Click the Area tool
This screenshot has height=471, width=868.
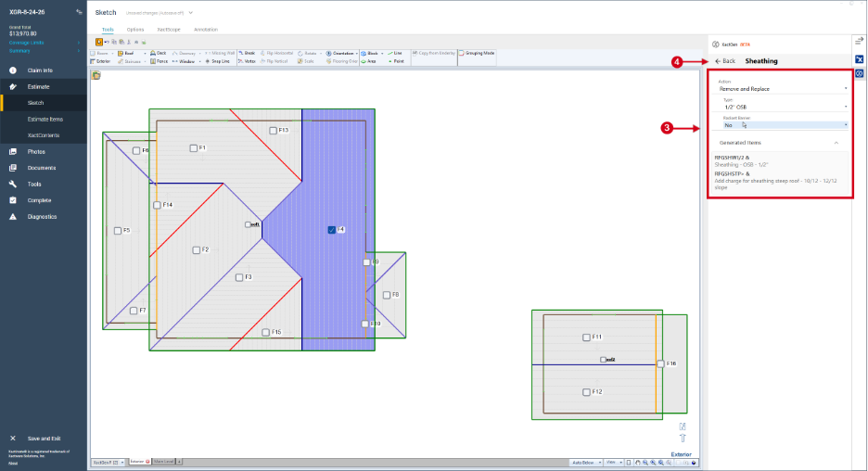369,61
